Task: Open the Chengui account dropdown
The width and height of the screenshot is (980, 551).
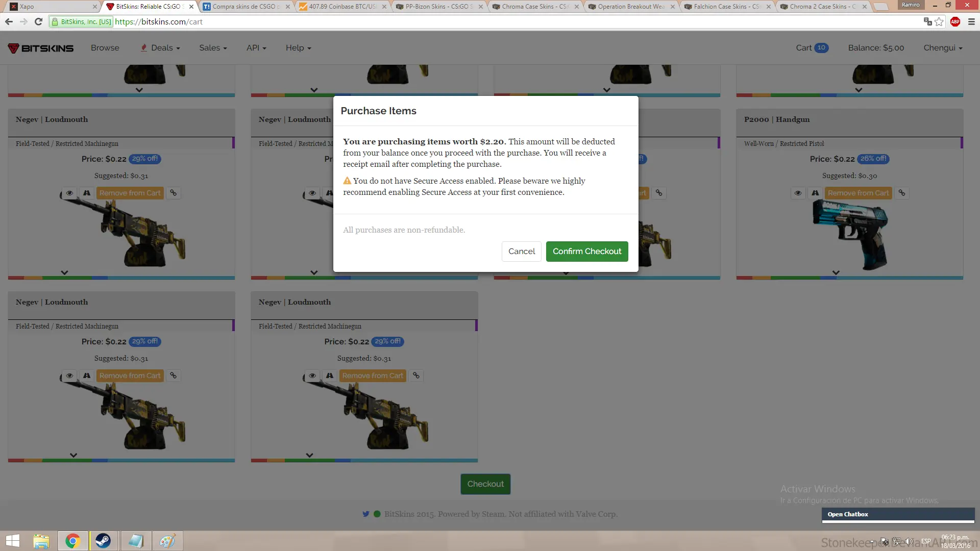Action: 943,48
